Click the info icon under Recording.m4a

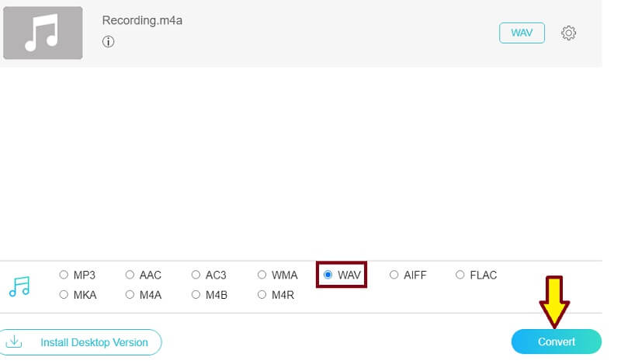coord(108,42)
